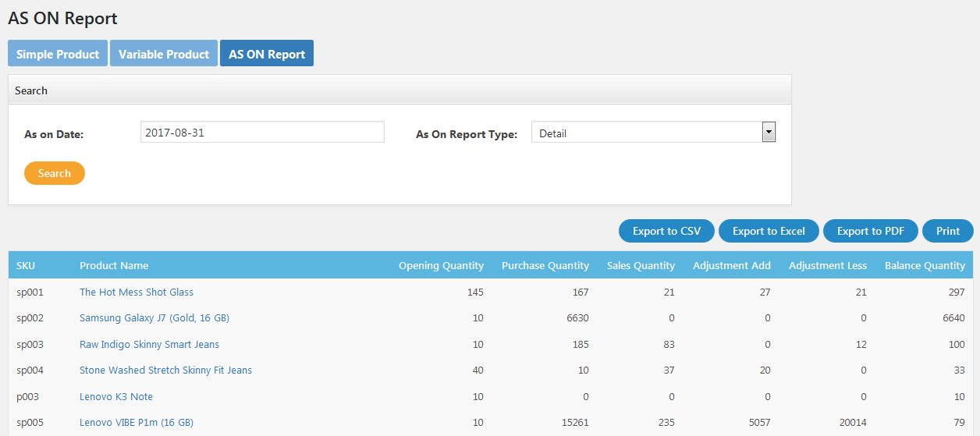Image resolution: width=980 pixels, height=436 pixels.
Task: Open Raw Indigo Skinny Smart Jeans link
Action: (149, 344)
